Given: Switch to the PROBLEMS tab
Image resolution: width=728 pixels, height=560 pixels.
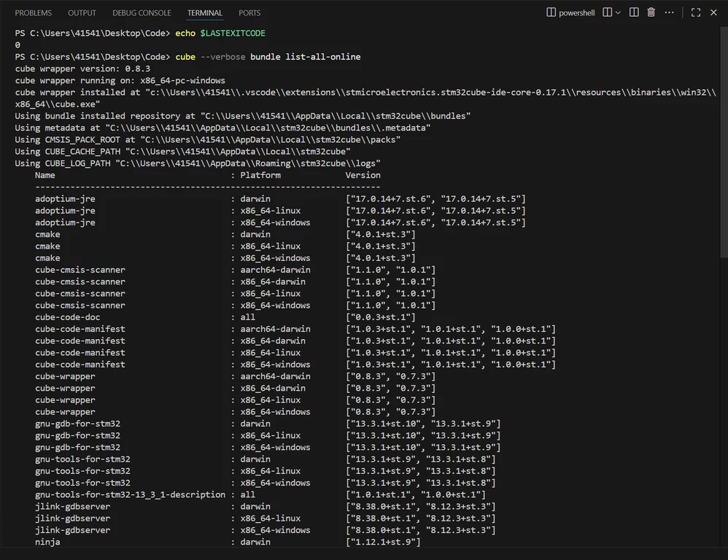Looking at the screenshot, I should point(33,13).
